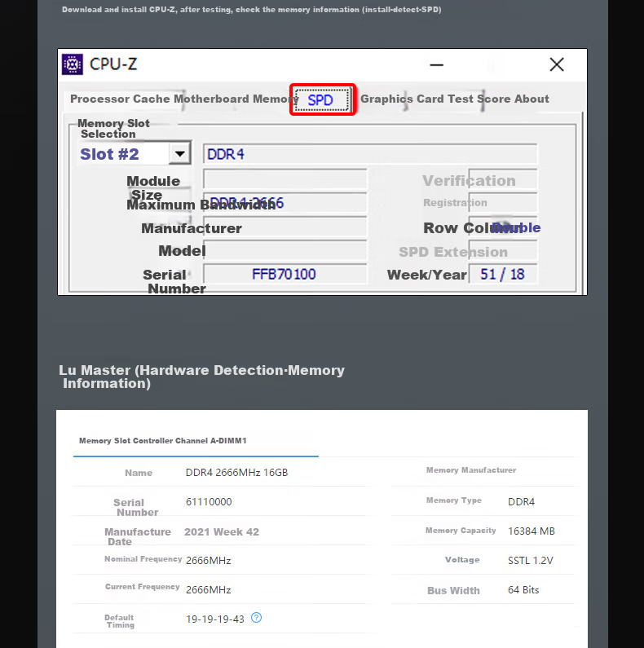Click the 51 / 18 Week/Year field
The width and height of the screenshot is (644, 648).
[x=503, y=274]
